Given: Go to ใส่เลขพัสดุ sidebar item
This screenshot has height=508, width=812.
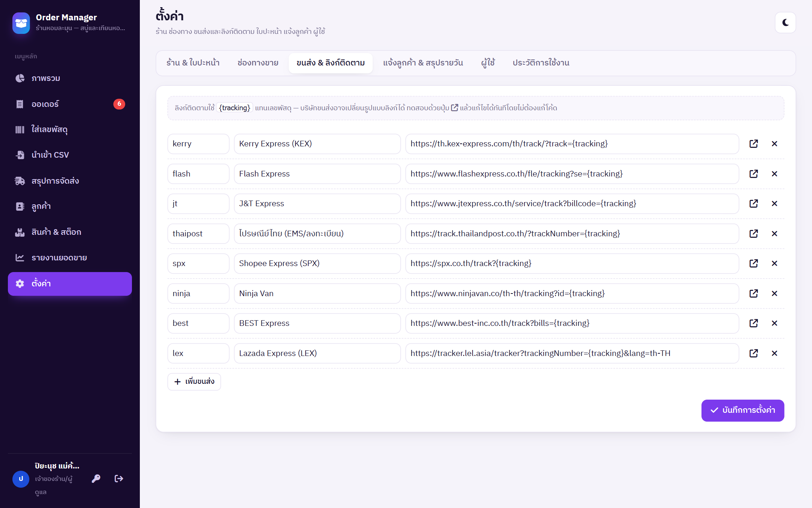Looking at the screenshot, I should 70,129.
